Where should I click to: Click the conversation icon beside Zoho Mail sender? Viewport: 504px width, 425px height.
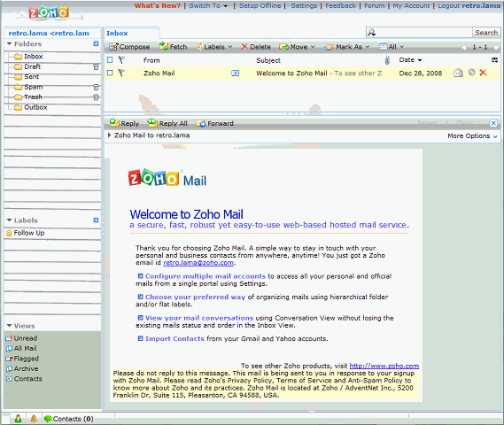point(236,73)
